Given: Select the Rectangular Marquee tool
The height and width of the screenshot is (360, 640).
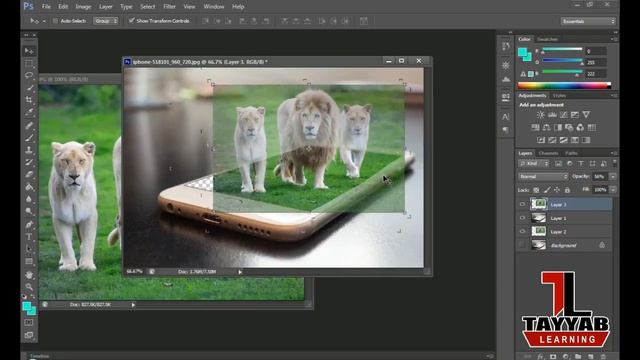Looking at the screenshot, I should pos(29,63).
